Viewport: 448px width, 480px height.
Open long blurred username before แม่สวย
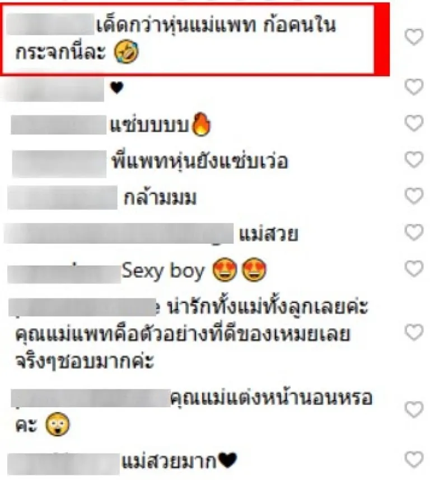tap(119, 233)
